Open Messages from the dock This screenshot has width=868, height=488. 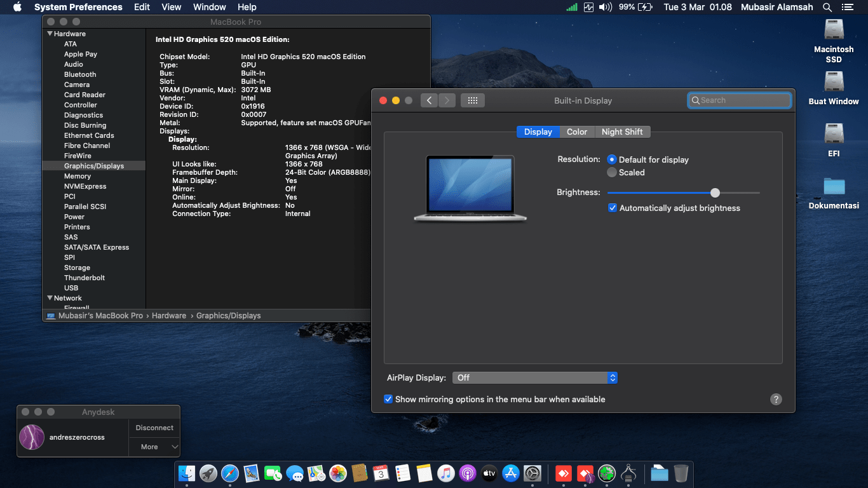(x=295, y=473)
